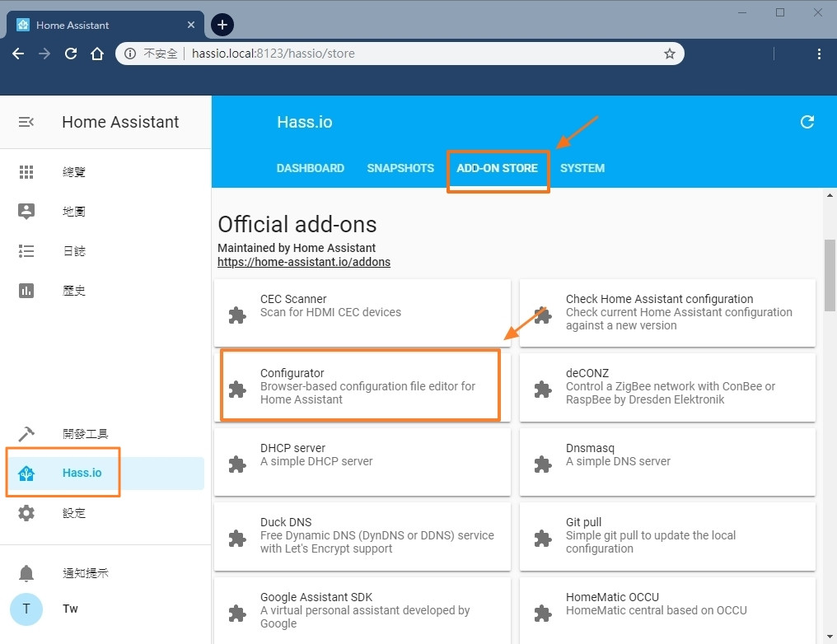The image size is (837, 644).
Task: Click the 日誌 sidebar label
Action: pos(73,251)
